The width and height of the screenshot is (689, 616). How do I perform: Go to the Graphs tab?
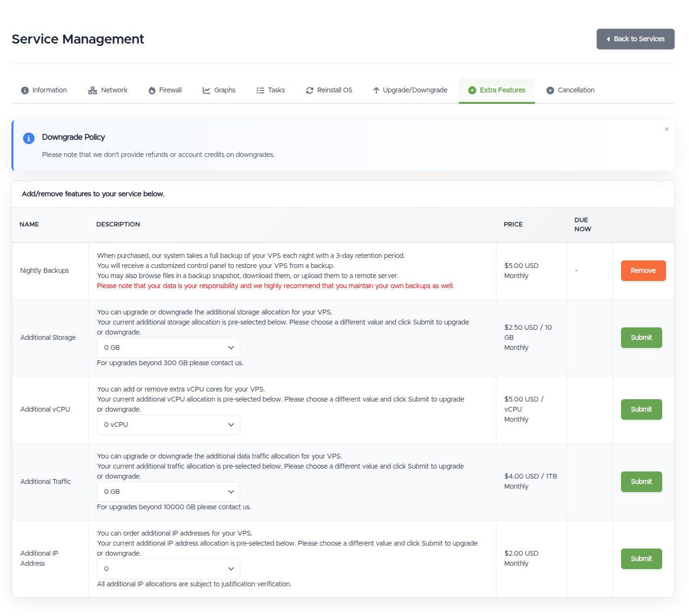(x=219, y=90)
